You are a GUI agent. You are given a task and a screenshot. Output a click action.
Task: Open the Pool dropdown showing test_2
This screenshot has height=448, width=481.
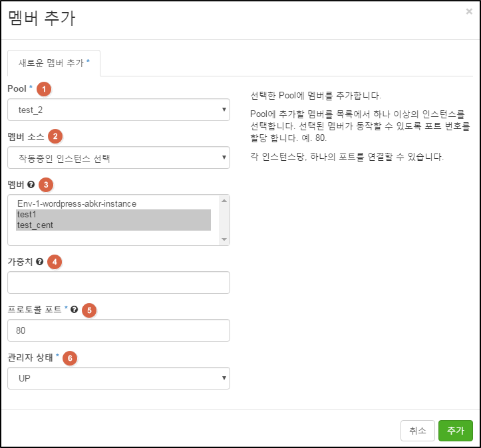[x=118, y=110]
